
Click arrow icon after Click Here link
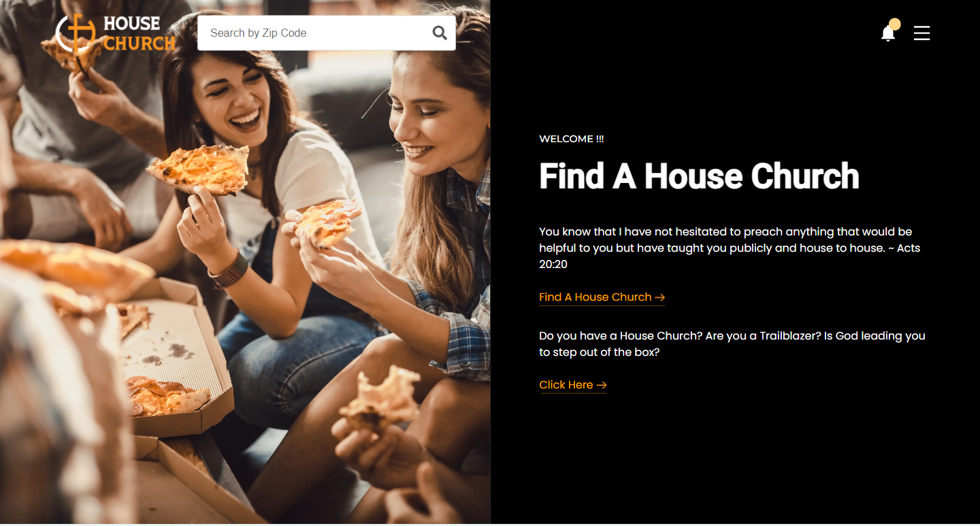(x=601, y=385)
